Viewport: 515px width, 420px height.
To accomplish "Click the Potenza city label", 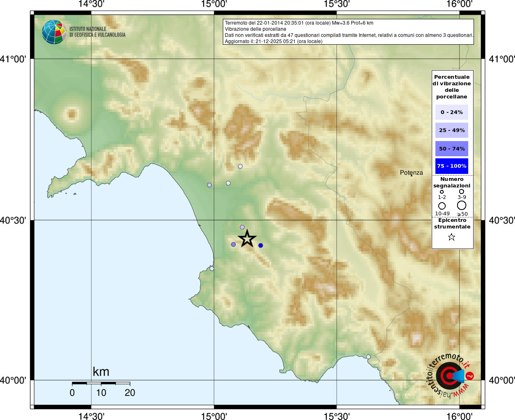I will 411,173.
